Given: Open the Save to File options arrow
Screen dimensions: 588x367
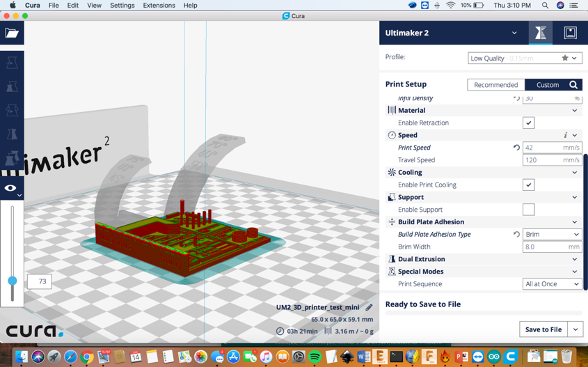Looking at the screenshot, I should (x=575, y=329).
